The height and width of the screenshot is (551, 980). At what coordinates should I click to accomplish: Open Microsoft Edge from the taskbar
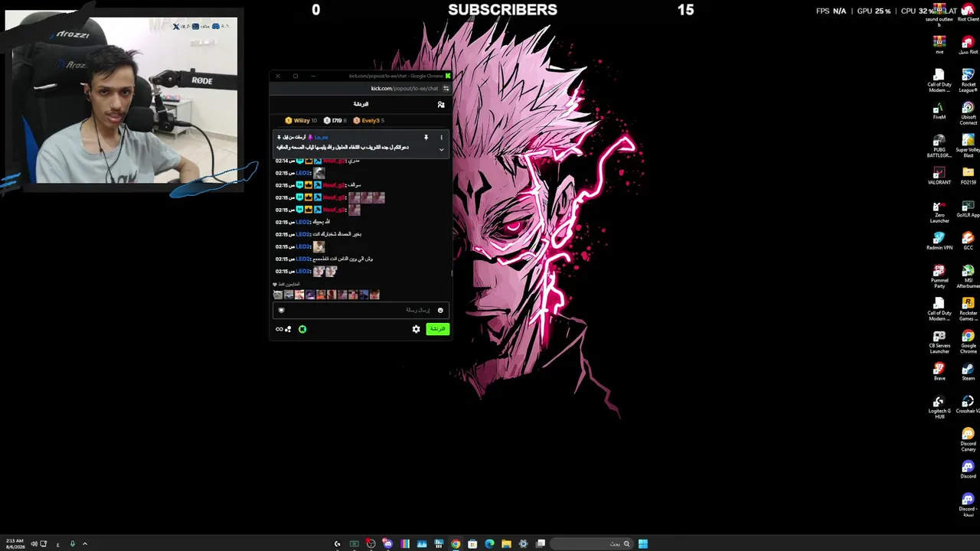point(489,544)
